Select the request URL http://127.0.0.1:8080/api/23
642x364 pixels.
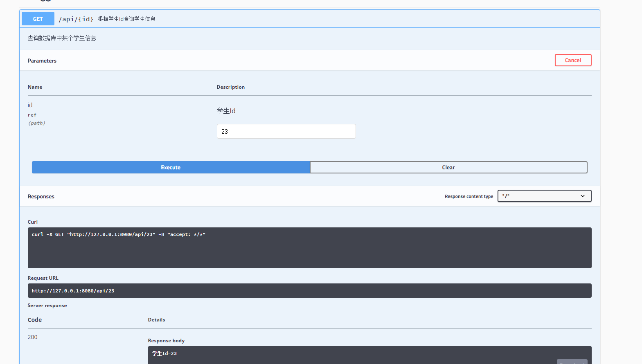73,291
